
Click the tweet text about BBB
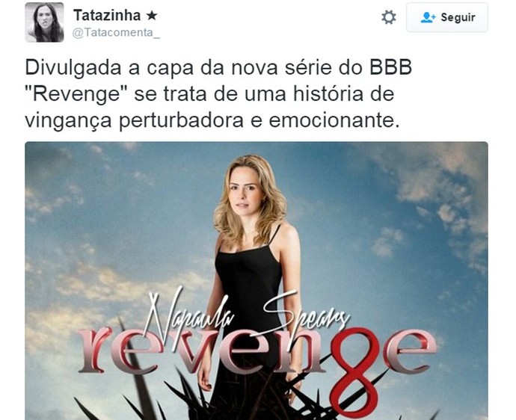218,94
